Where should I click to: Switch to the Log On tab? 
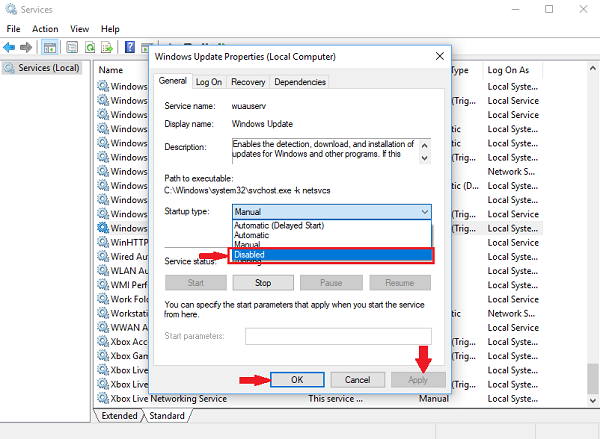point(209,82)
